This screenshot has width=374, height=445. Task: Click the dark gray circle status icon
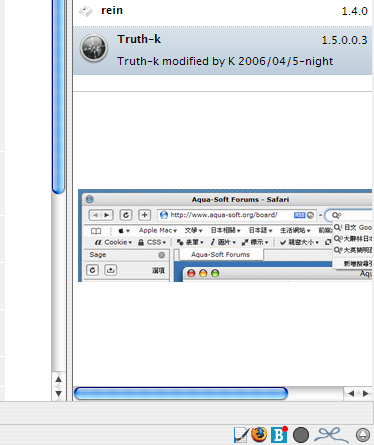(301, 435)
